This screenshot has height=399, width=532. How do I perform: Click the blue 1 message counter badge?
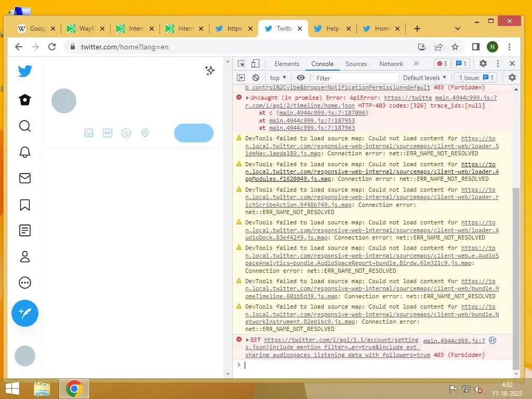coord(461,63)
